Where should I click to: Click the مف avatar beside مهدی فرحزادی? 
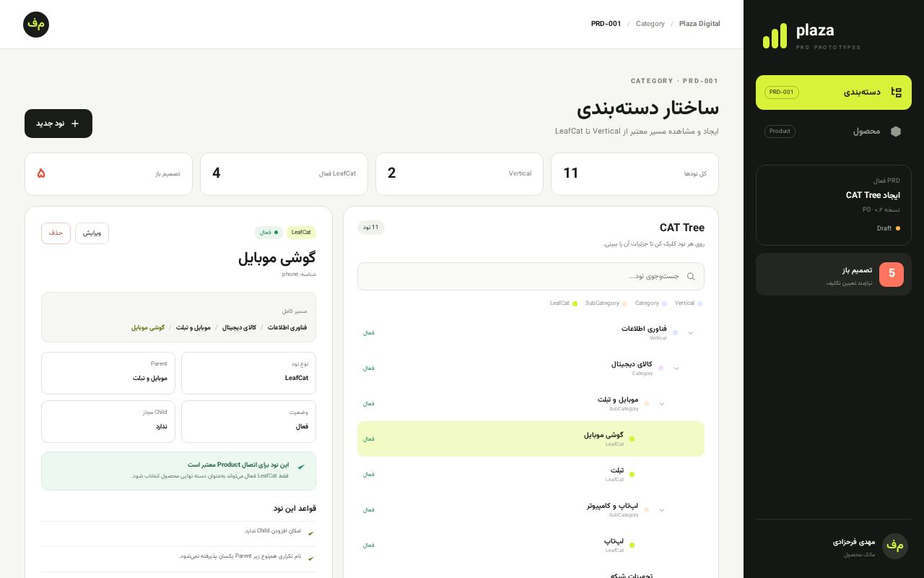pos(895,546)
